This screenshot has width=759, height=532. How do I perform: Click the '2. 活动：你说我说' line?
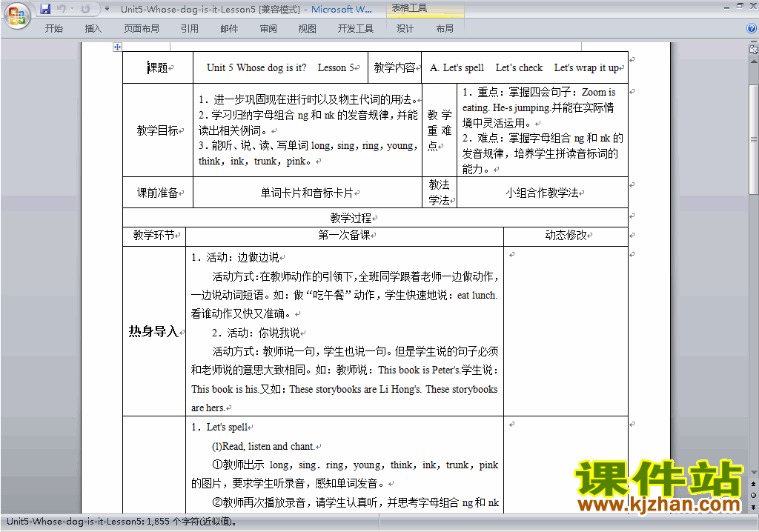click(x=256, y=333)
